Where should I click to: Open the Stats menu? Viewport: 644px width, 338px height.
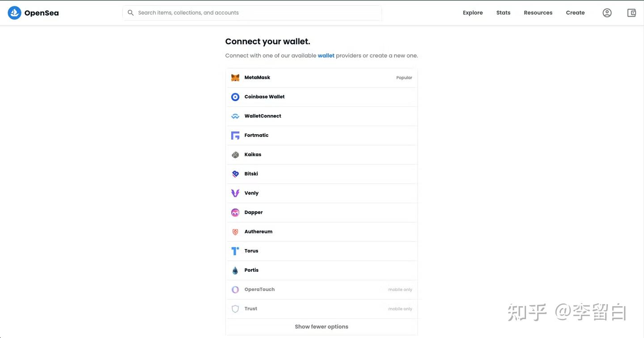coord(503,13)
